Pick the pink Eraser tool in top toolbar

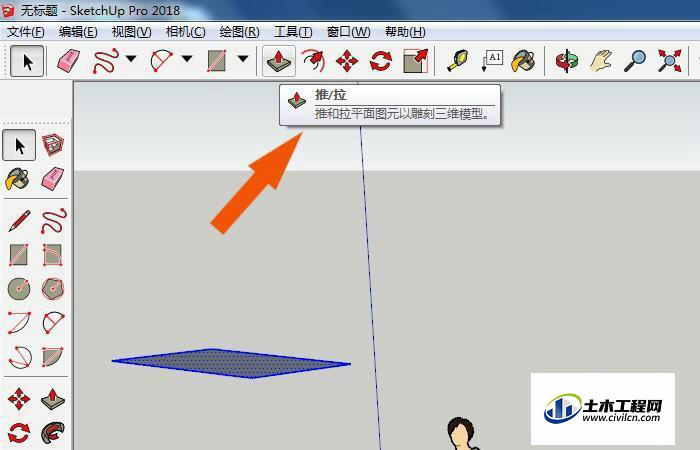(x=69, y=61)
